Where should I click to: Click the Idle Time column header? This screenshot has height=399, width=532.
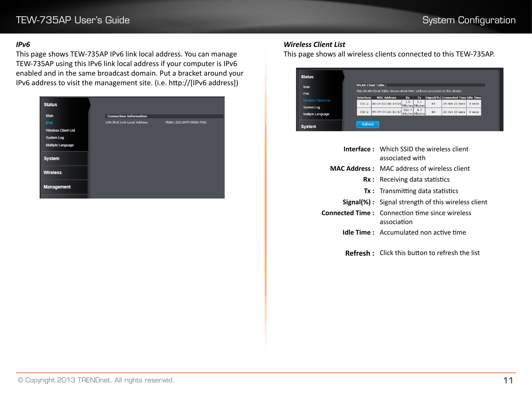[474, 98]
